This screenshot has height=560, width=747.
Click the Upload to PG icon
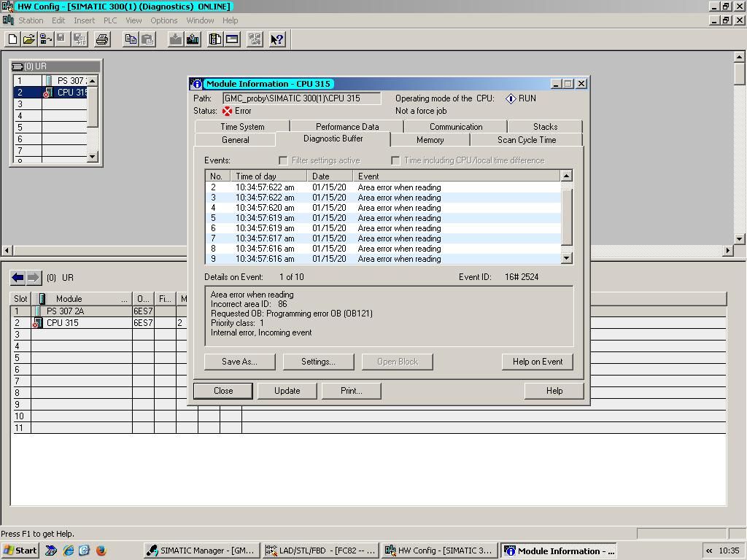point(193,39)
